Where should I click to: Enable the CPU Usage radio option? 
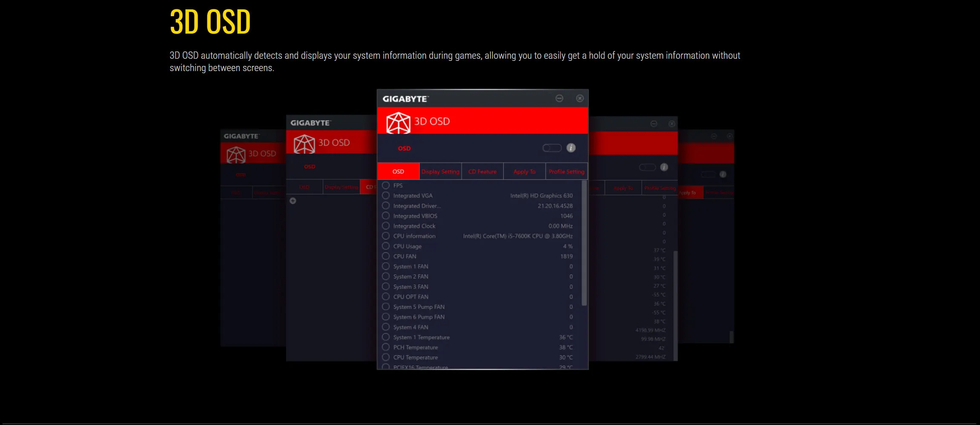coord(386,246)
